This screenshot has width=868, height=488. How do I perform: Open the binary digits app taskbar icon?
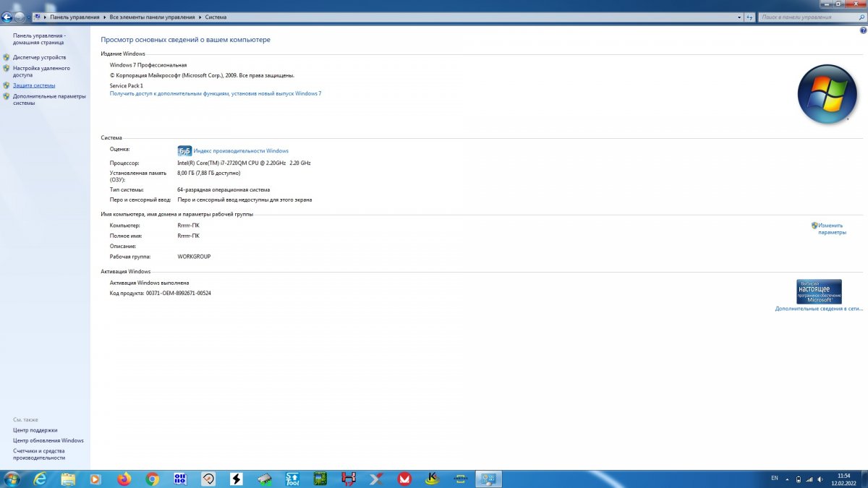180,479
